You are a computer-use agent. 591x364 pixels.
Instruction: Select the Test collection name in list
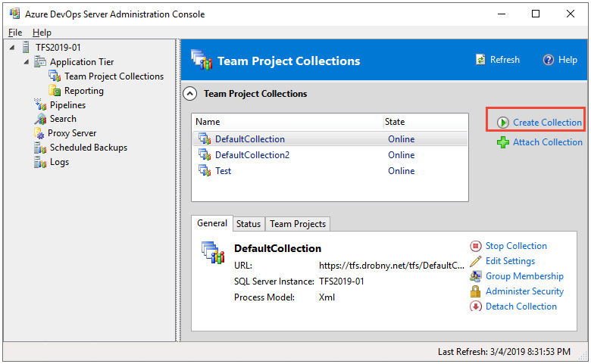223,171
